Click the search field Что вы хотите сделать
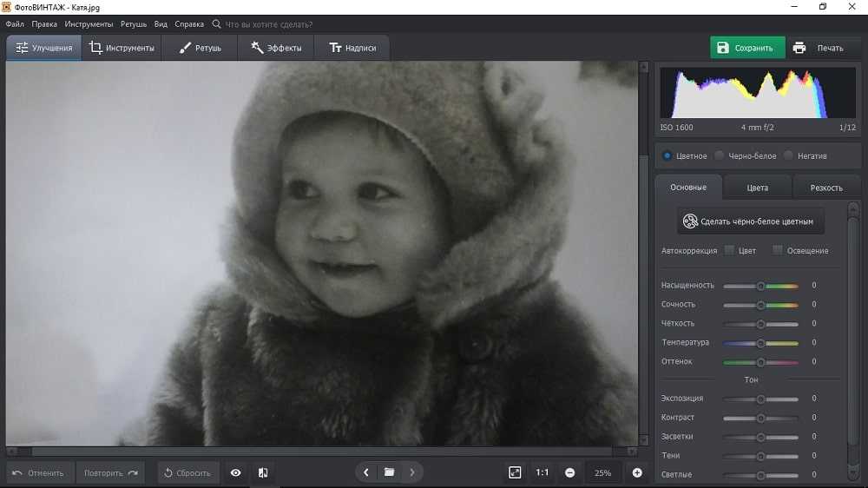The image size is (868, 488). [269, 24]
